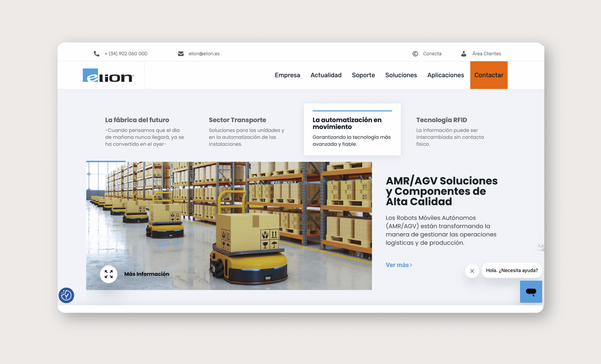Open the cookie consent badge icon
The image size is (601, 364).
coord(66,295)
